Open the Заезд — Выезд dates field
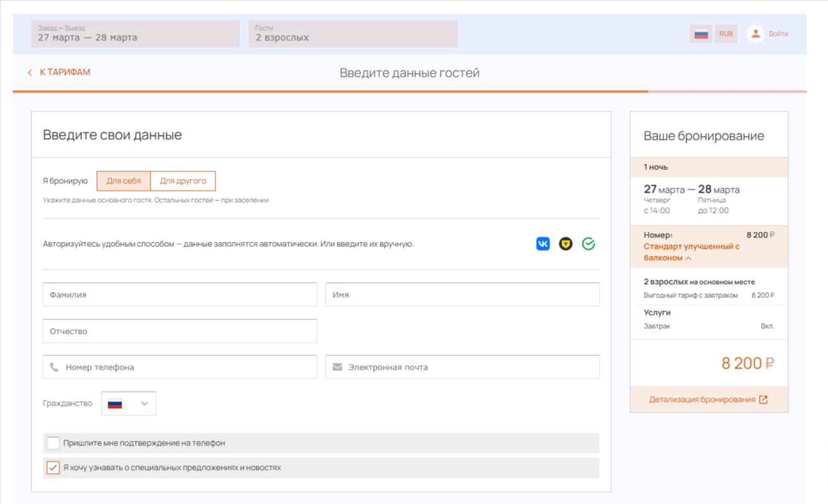Viewport: 828px width, 504px height. point(135,34)
